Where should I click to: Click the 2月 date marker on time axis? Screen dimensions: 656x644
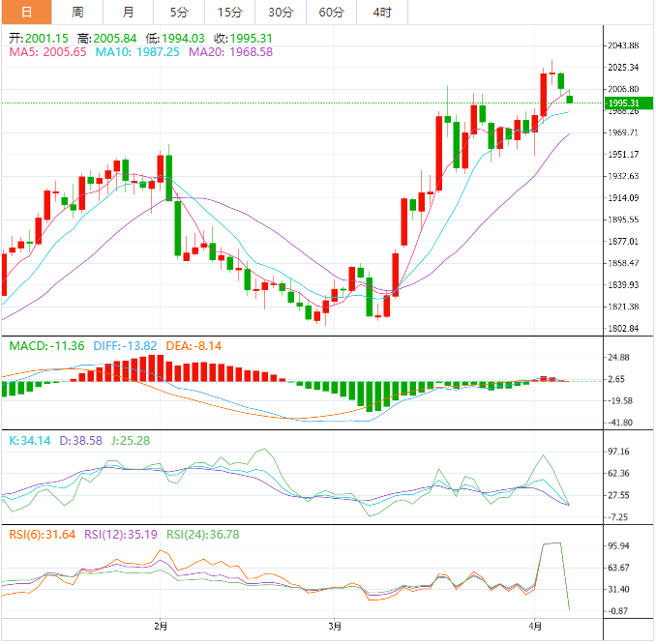coord(162,627)
